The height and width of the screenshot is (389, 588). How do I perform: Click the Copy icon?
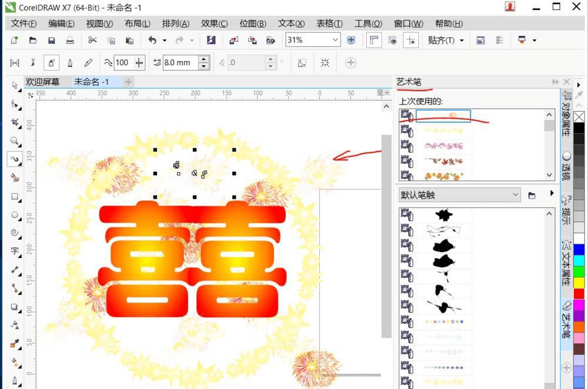pyautogui.click(x=111, y=40)
